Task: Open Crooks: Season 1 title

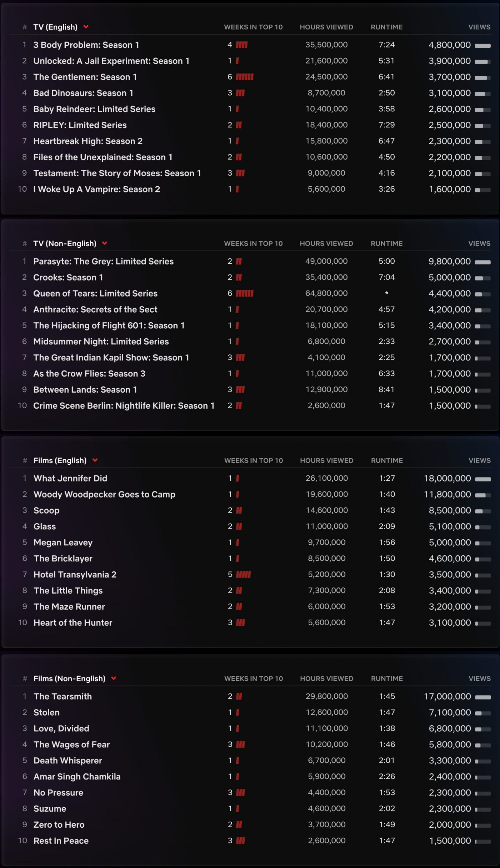Action: point(68,278)
